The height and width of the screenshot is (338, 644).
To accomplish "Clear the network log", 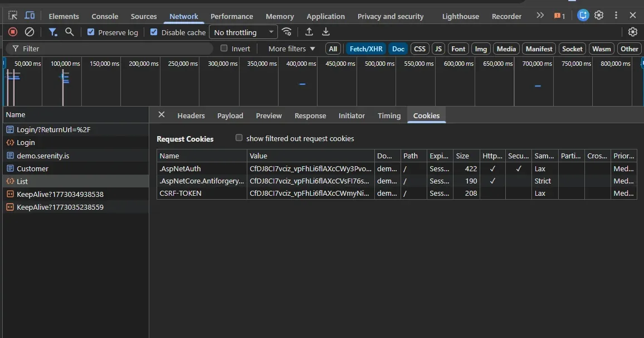I will point(30,32).
